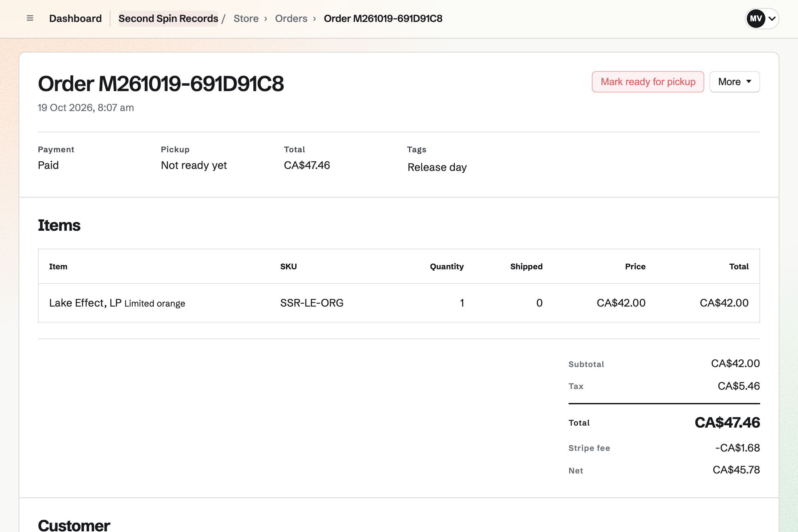The image size is (798, 532).
Task: Click the Stripe fee amount -CA$1.68
Action: tap(737, 448)
